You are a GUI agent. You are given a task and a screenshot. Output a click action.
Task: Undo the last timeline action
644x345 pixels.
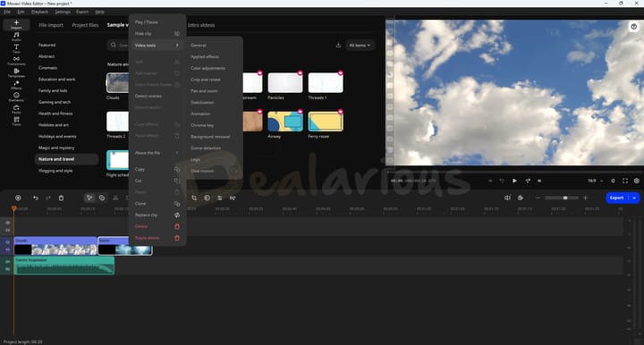[x=36, y=198]
